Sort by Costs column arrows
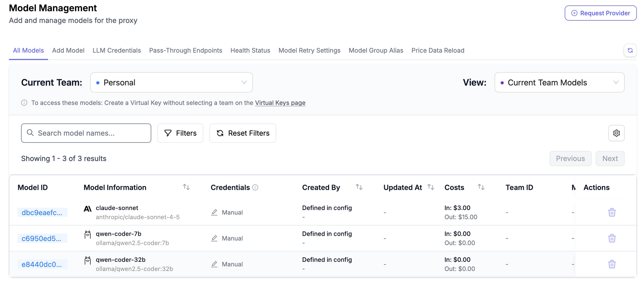The image size is (644, 285). tap(481, 187)
